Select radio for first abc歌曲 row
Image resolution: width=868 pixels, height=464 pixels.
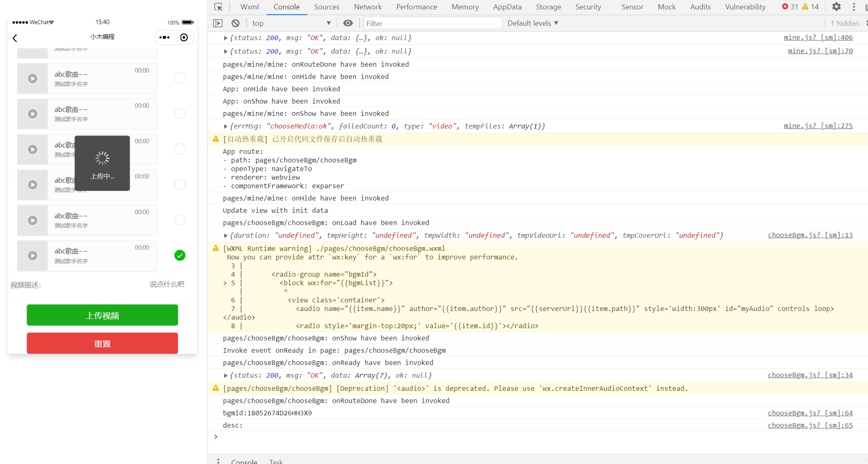180,78
